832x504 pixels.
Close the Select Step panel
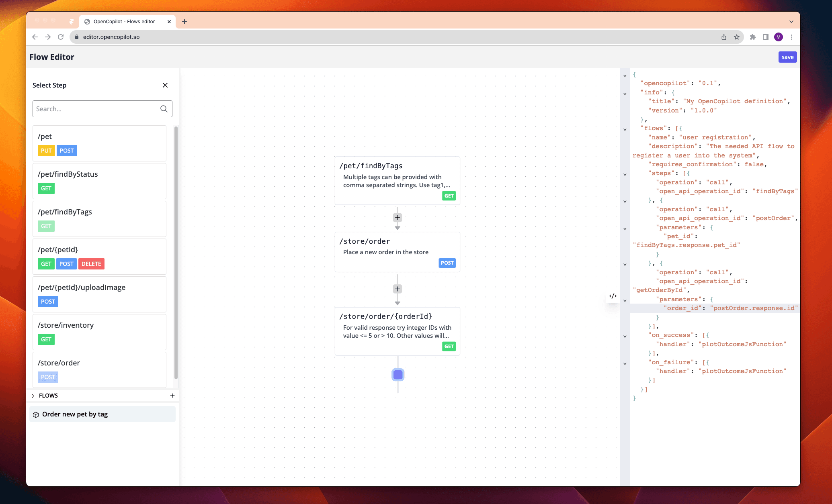(165, 85)
